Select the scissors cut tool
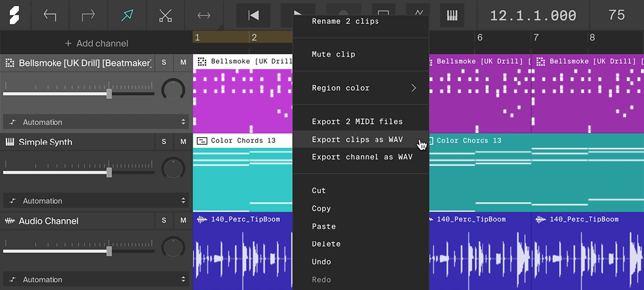The width and height of the screenshot is (644, 290). coord(166,16)
